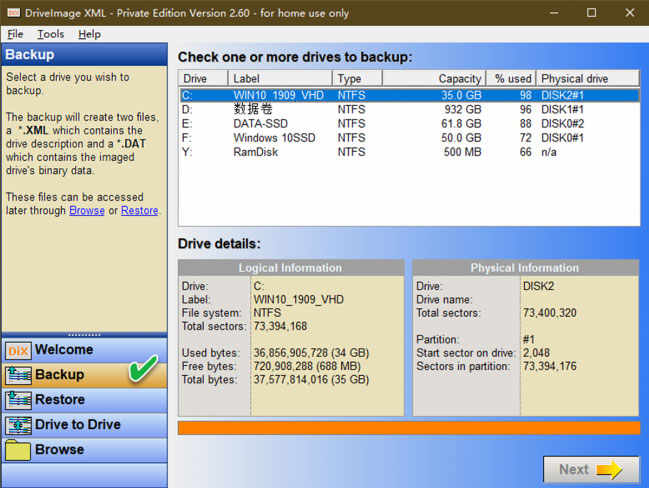This screenshot has height=488, width=649.
Task: Click the DISK0#2 physical drive cell
Action: click(x=562, y=123)
